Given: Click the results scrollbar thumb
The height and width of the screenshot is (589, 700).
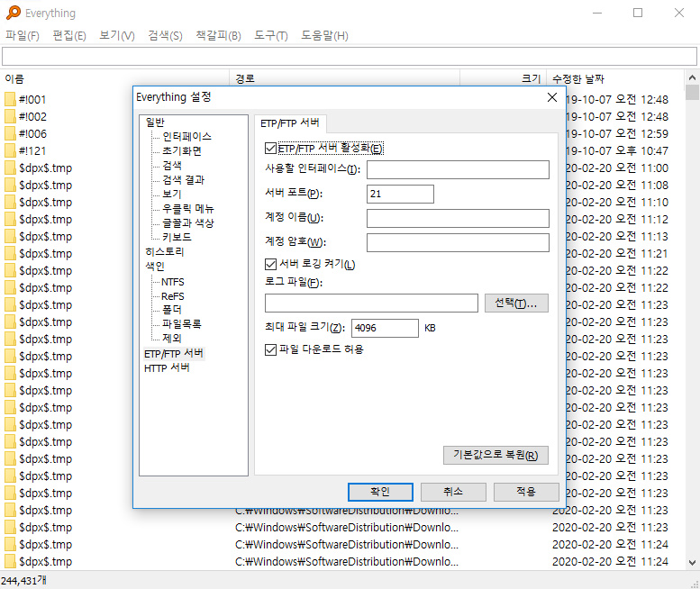Looking at the screenshot, I should [x=692, y=93].
